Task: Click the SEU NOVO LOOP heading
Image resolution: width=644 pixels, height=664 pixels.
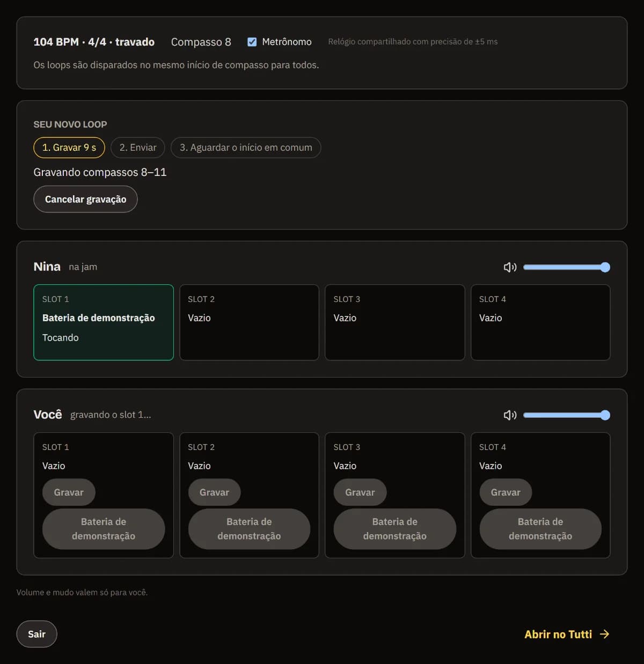Action: (x=70, y=124)
